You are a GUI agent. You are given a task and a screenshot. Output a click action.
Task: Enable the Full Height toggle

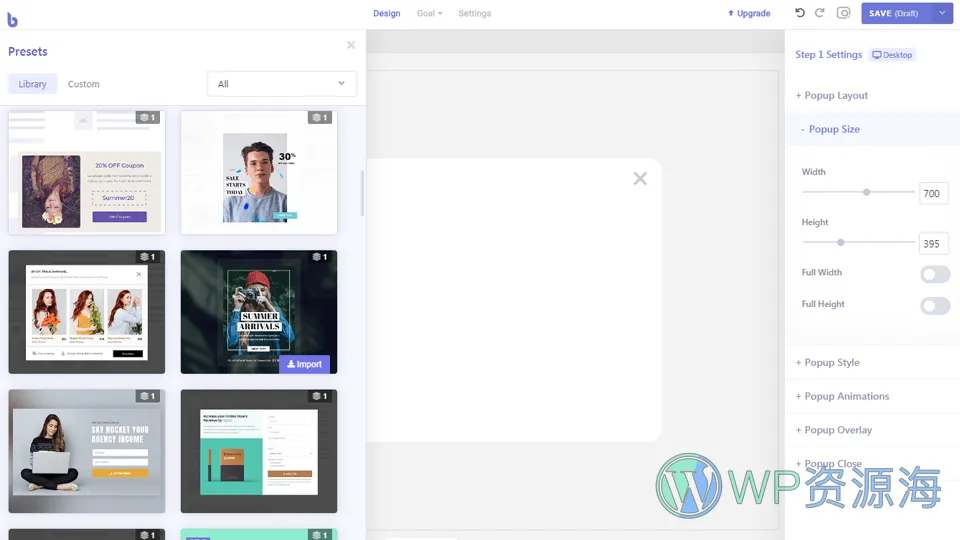coord(934,306)
